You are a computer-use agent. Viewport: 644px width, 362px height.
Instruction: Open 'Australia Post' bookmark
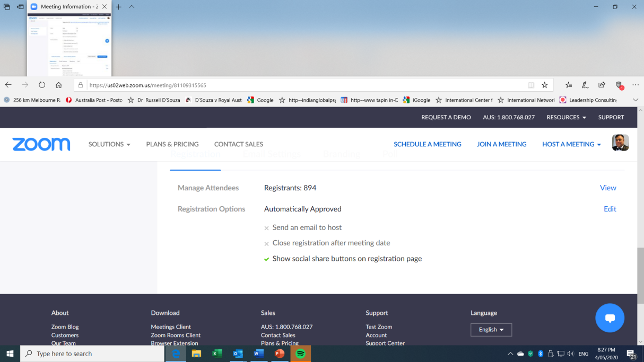94,100
